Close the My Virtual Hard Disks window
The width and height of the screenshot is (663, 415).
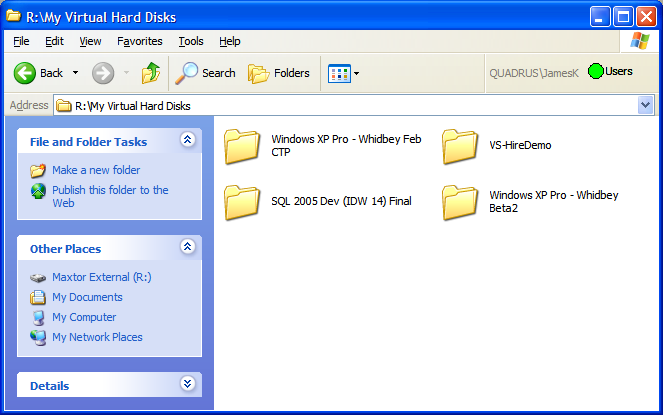click(x=647, y=17)
